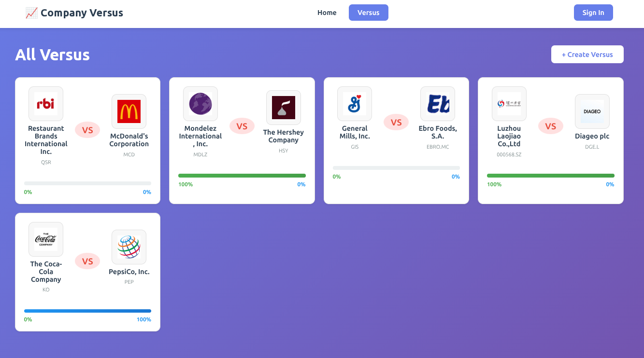Click the KO ticker symbol
Viewport: 644px width, 358px height.
pyautogui.click(x=46, y=290)
